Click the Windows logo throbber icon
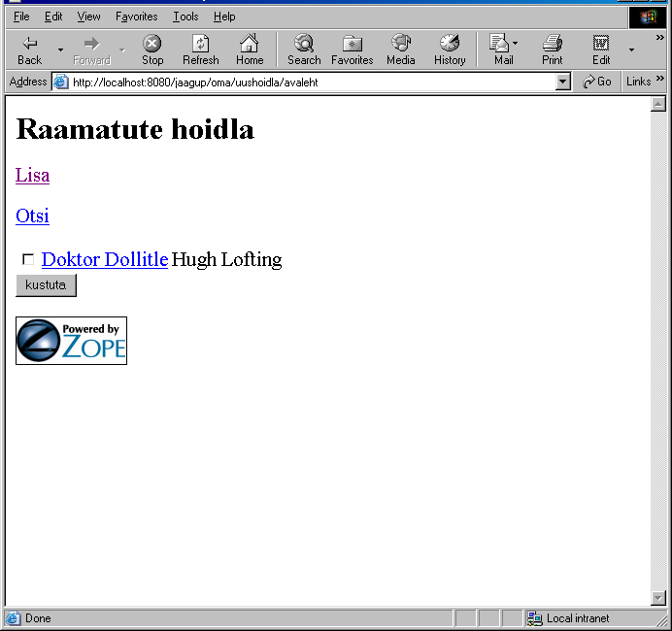This screenshot has height=631, width=672. pos(648,17)
